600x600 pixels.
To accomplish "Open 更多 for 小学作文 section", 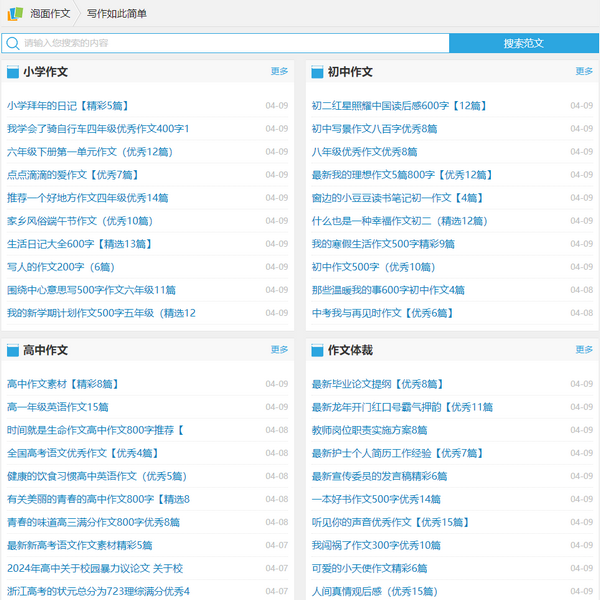I will 279,71.
